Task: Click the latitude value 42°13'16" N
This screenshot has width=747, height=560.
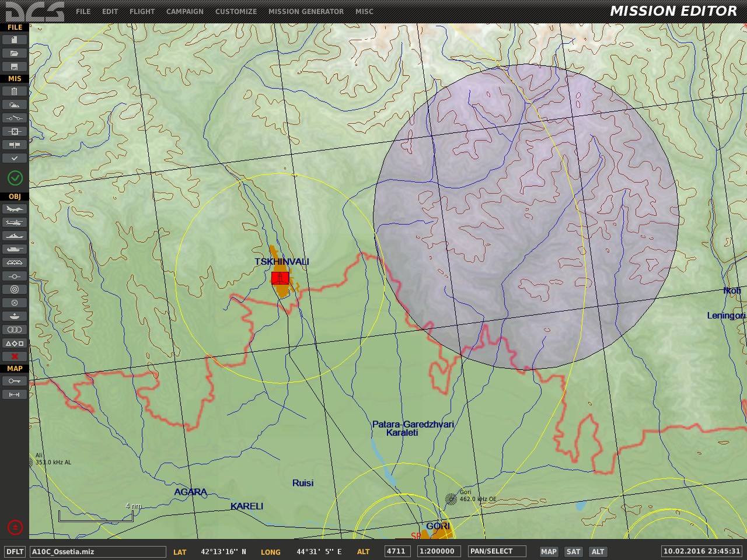Action: (x=224, y=552)
